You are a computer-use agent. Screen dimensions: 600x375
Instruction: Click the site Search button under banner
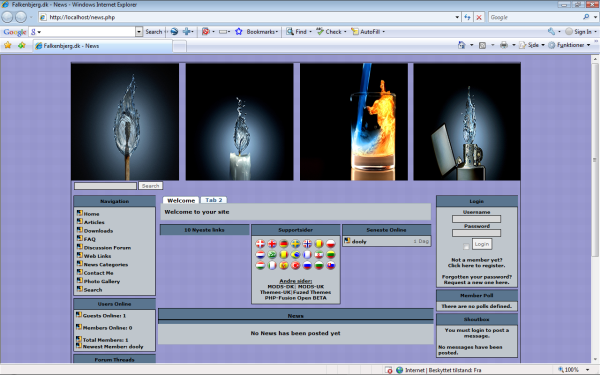pyautogui.click(x=150, y=186)
